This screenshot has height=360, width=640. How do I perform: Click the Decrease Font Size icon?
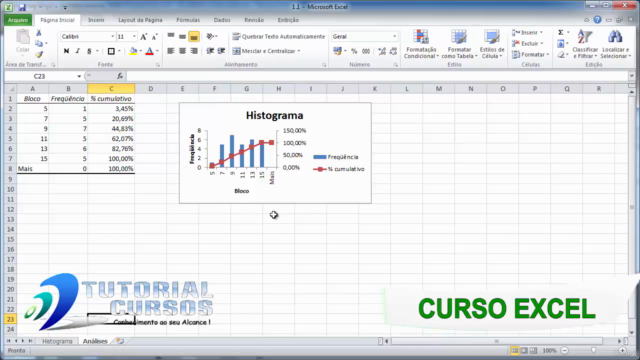pos(154,37)
